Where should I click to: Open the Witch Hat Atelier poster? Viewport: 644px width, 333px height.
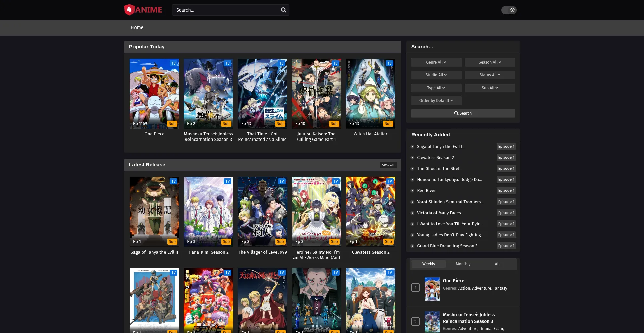point(370,94)
